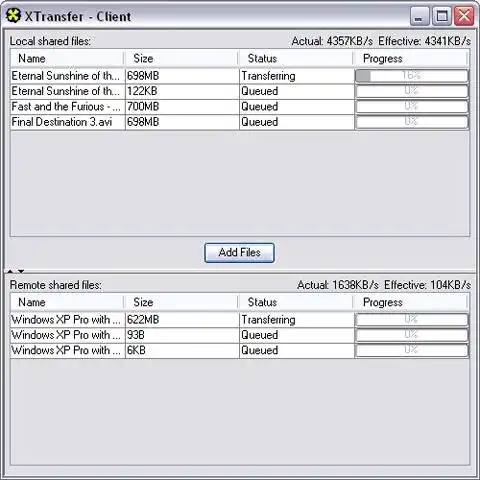
Task: Sort remote files by Progress column header
Action: tap(410, 302)
